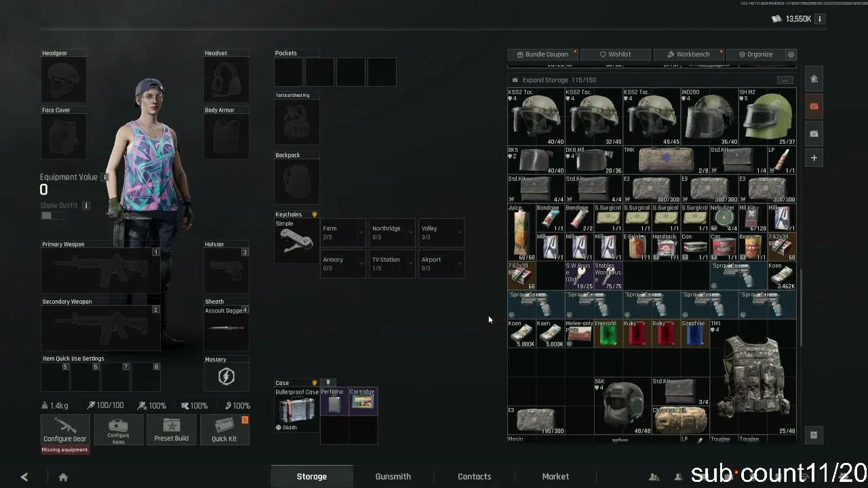Switch to the Storage tab
868x488 pixels.
pos(312,476)
